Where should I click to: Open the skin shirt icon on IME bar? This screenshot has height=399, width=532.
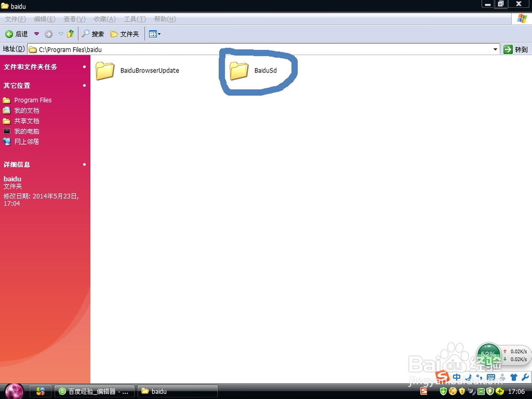[x=514, y=377]
